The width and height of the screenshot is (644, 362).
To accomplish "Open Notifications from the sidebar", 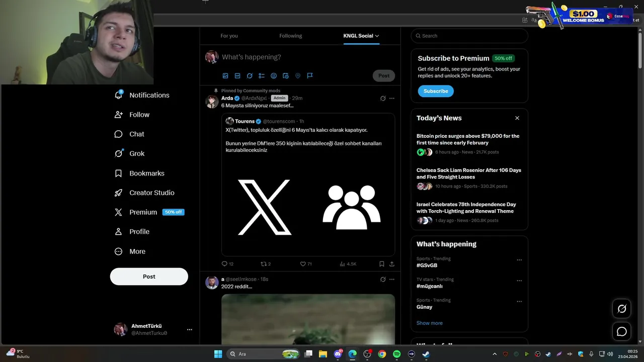I will pos(142,95).
